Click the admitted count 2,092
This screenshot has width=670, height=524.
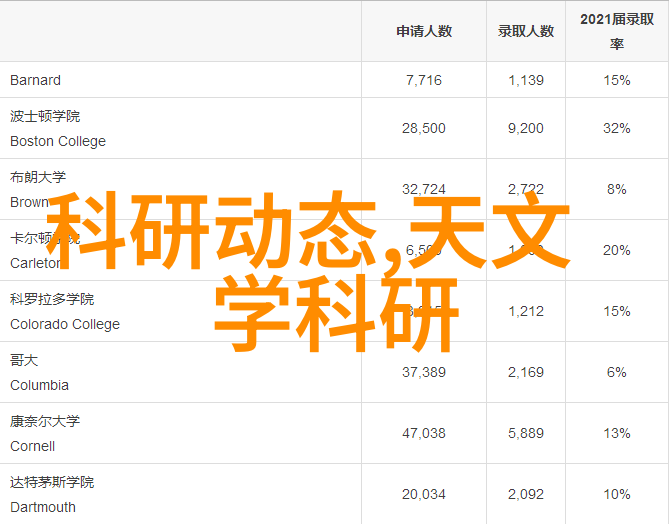526,495
